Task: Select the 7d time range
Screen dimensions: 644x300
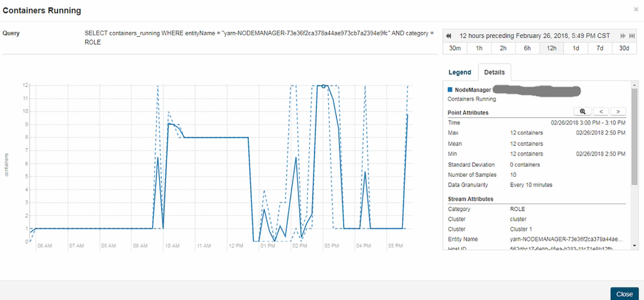Action: point(600,48)
